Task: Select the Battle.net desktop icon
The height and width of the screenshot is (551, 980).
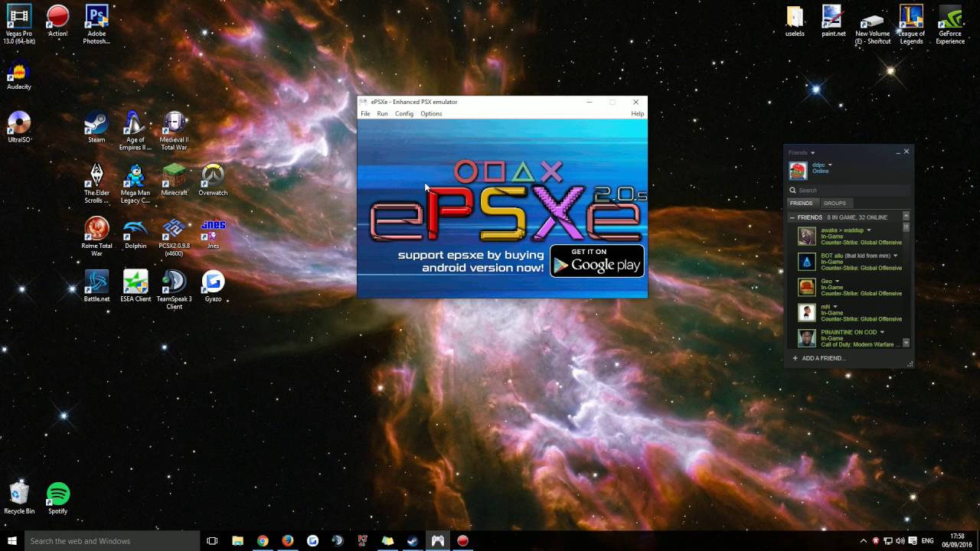Action: [x=96, y=286]
